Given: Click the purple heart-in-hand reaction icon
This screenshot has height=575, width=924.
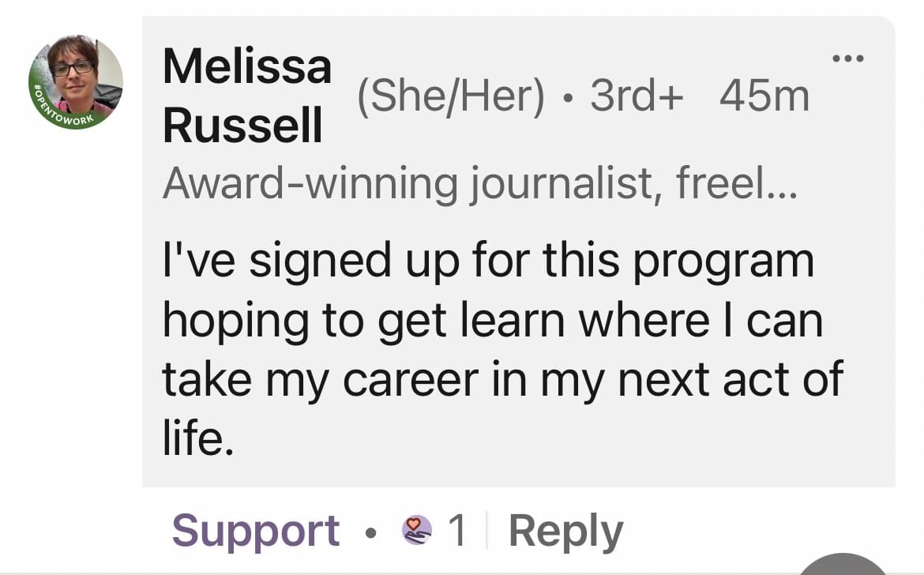Looking at the screenshot, I should click(417, 530).
